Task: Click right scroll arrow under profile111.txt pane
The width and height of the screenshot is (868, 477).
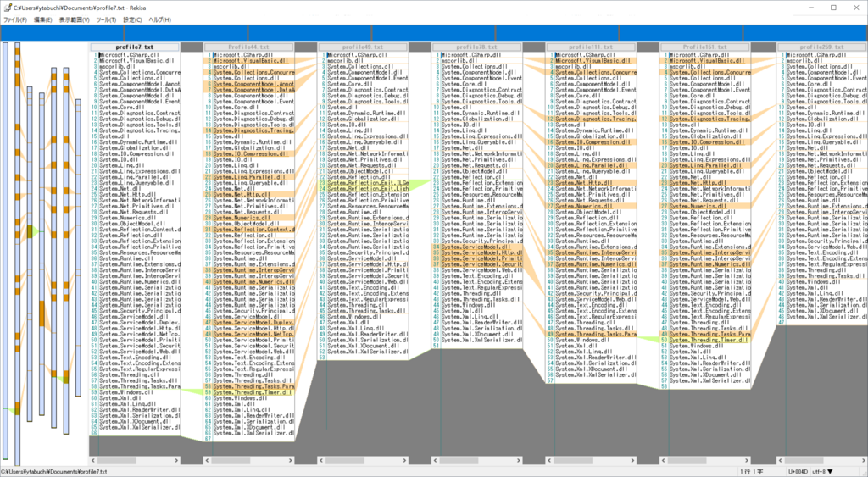Action: (x=632, y=460)
